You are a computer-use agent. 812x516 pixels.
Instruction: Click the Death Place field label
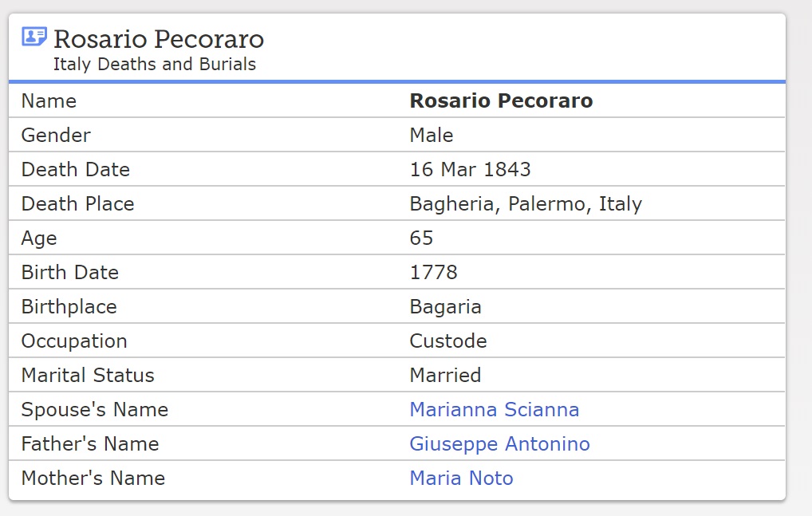77,203
